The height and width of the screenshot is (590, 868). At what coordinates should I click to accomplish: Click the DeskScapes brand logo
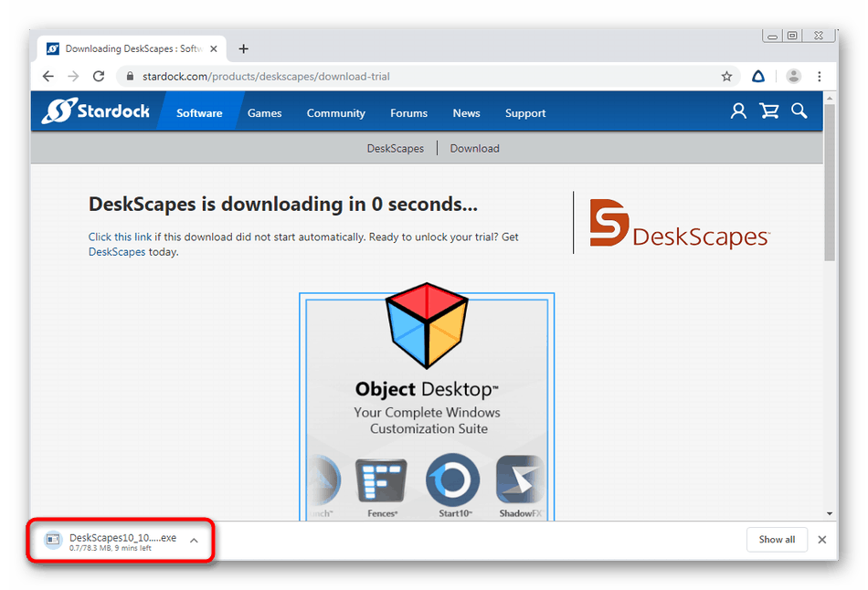[x=680, y=224]
